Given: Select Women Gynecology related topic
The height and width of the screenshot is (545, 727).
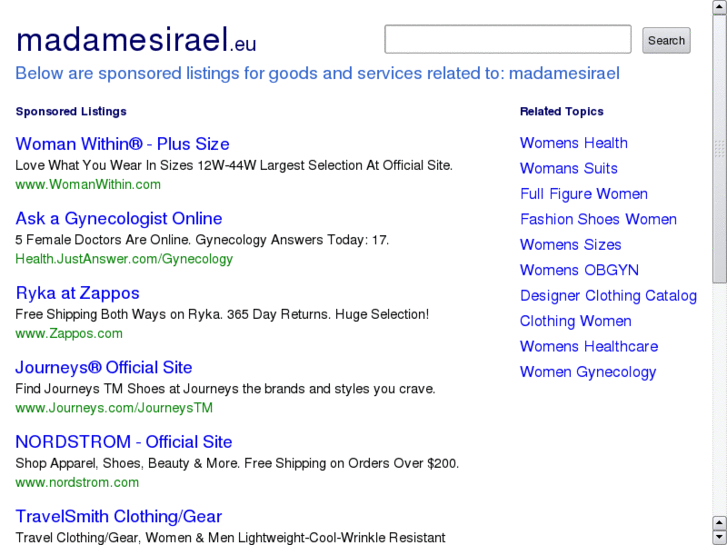Looking at the screenshot, I should [588, 372].
